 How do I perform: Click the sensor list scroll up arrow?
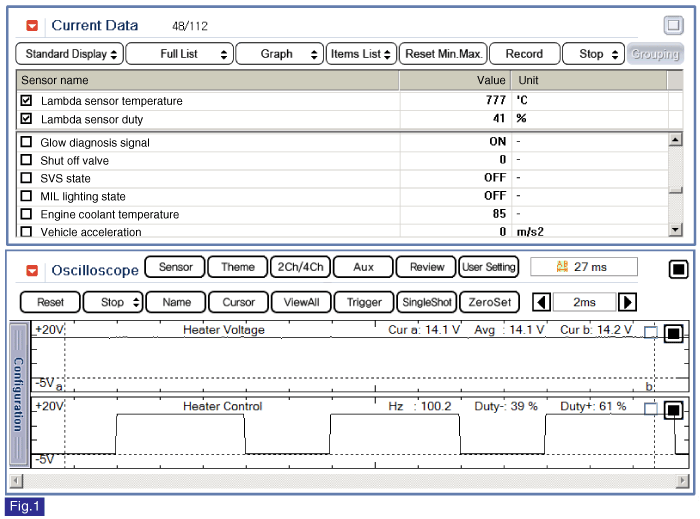676,140
